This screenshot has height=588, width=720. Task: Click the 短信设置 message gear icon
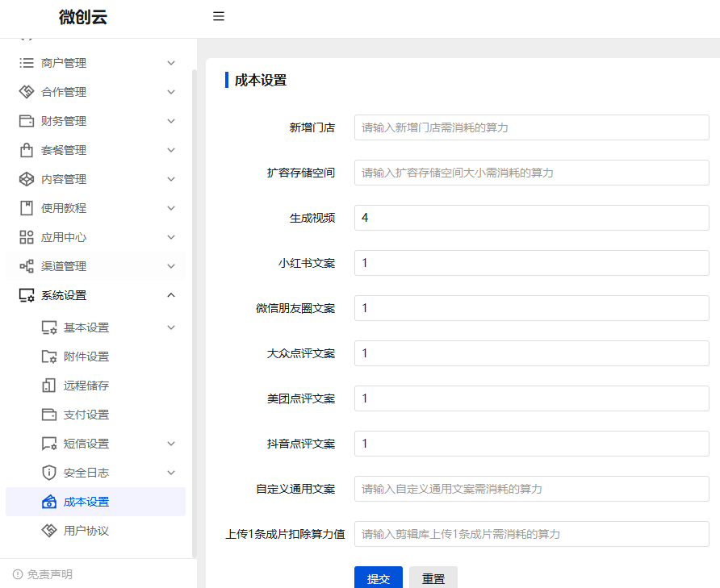pos(49,444)
